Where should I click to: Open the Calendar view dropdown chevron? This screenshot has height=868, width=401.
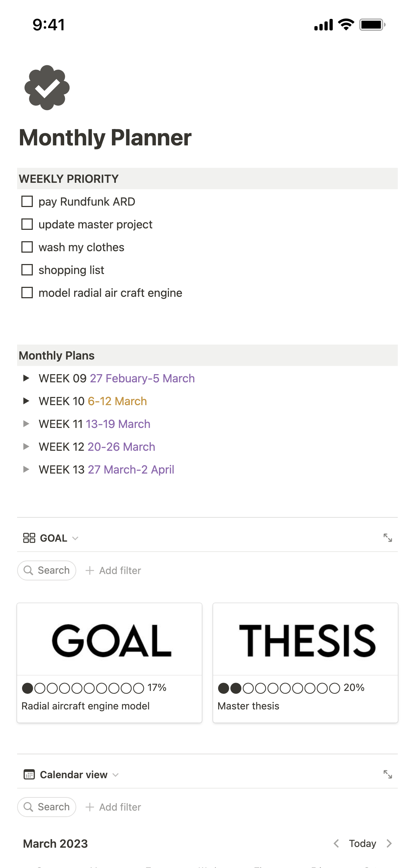click(115, 774)
